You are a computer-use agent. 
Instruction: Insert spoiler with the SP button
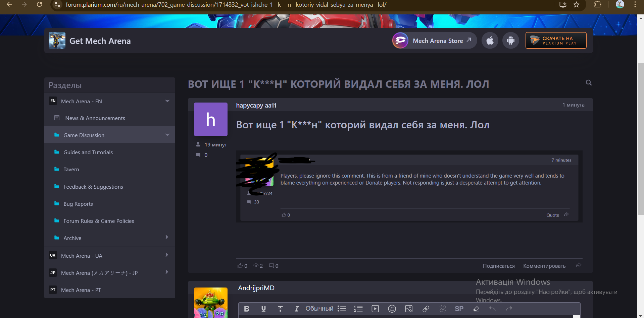[x=459, y=309]
